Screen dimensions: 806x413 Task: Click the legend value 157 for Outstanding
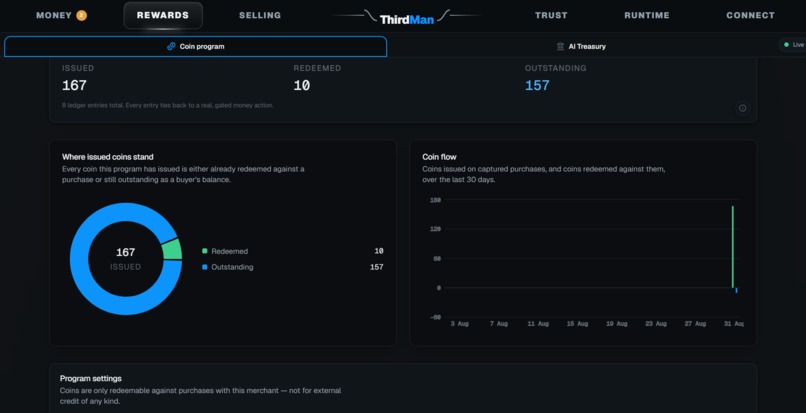click(376, 267)
